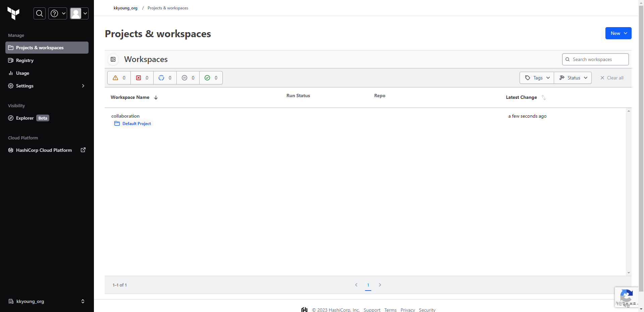Select page 1 in pagination
Screen dimensions: 644x312
click(x=368, y=285)
